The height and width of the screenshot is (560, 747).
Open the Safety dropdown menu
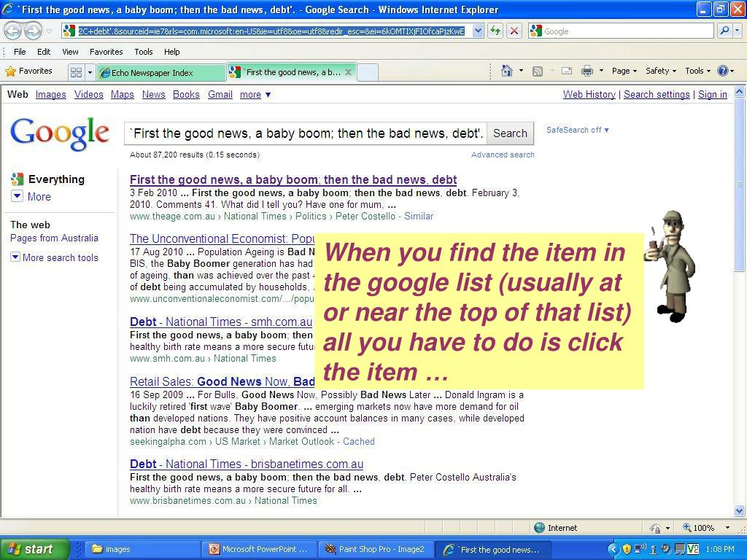(661, 71)
